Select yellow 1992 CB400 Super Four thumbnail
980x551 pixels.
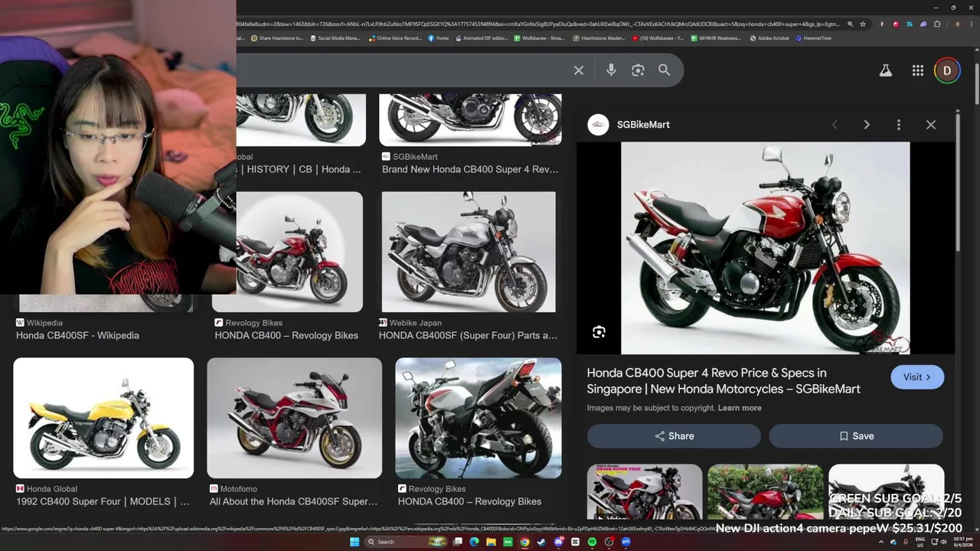coord(103,418)
